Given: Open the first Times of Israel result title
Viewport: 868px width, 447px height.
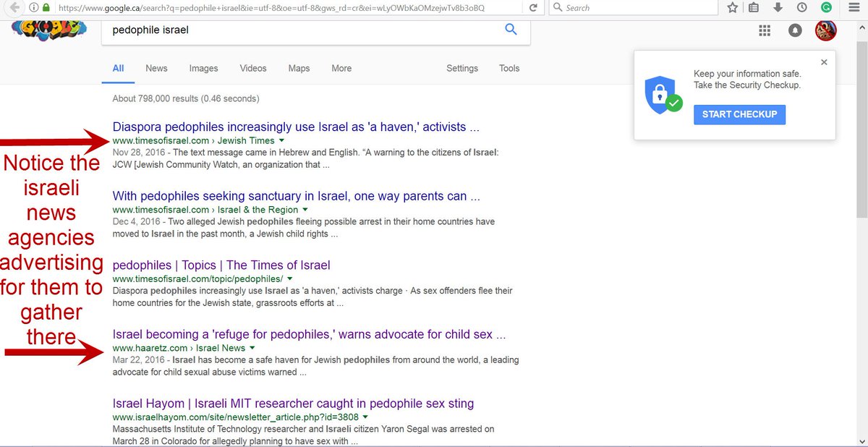Looking at the screenshot, I should pos(296,127).
